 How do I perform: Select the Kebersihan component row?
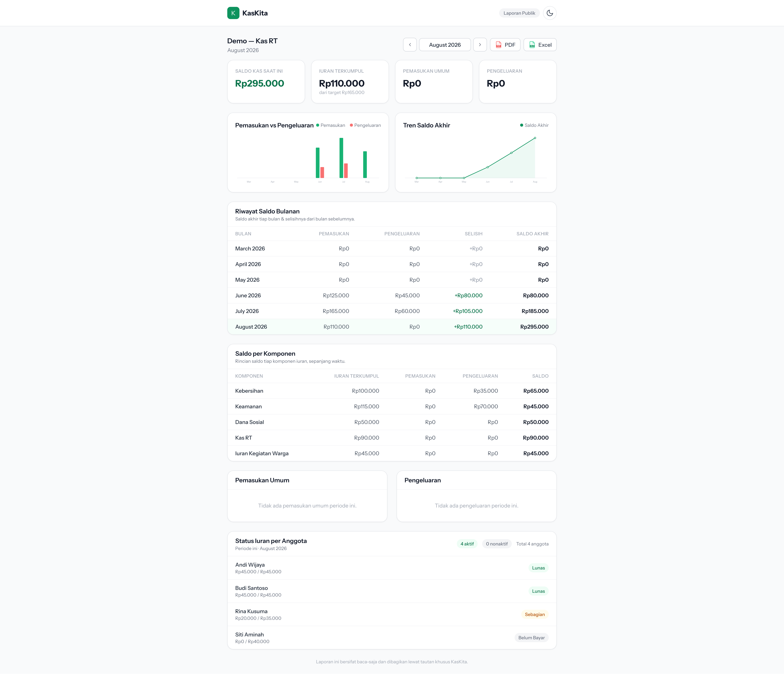(392, 391)
